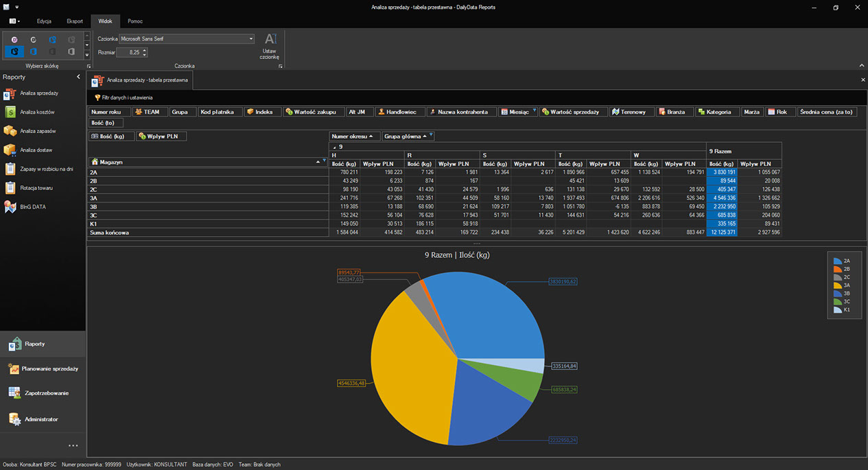Switch to the Eksport ribbon tab

(x=75, y=21)
